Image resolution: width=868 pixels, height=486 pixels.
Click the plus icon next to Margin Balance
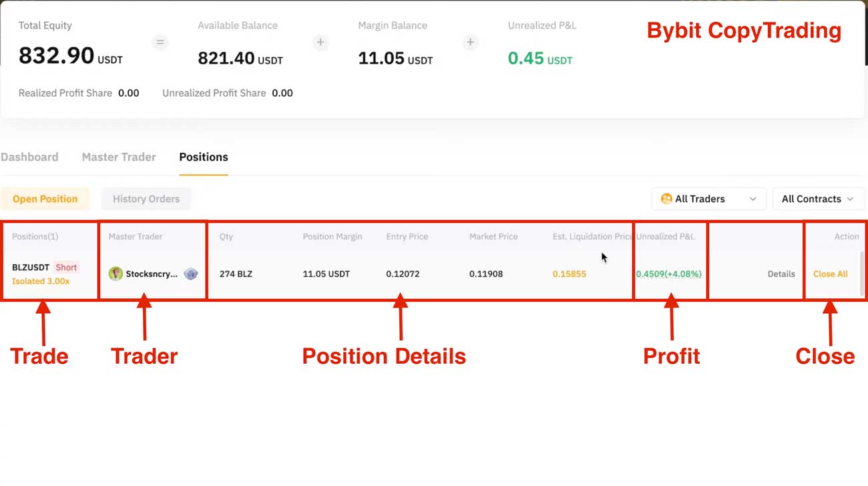pyautogui.click(x=470, y=41)
